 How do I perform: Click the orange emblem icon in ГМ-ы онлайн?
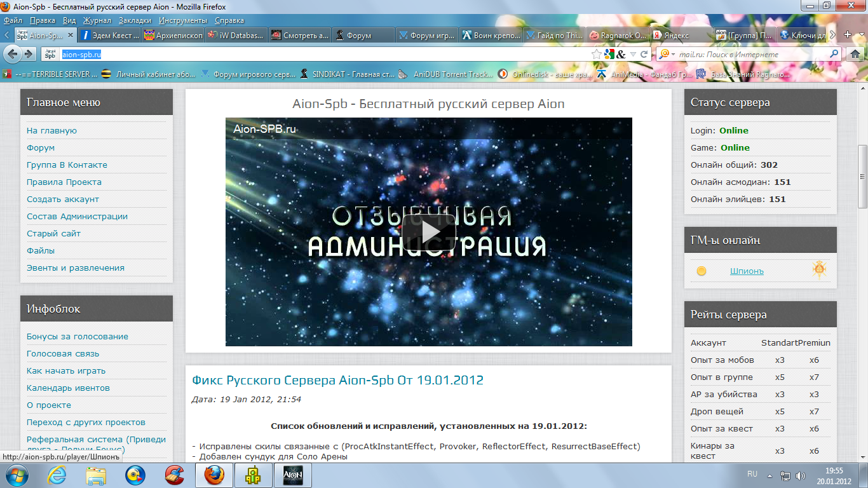(820, 270)
